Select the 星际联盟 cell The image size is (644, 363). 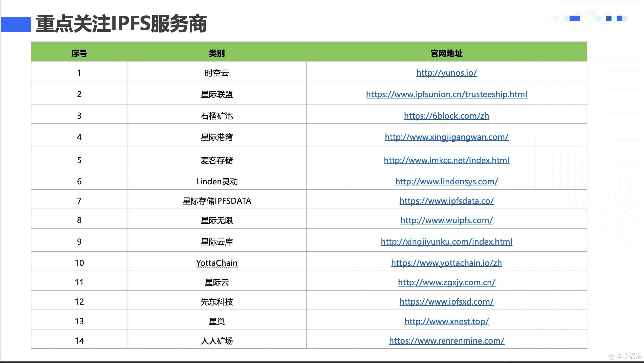217,93
